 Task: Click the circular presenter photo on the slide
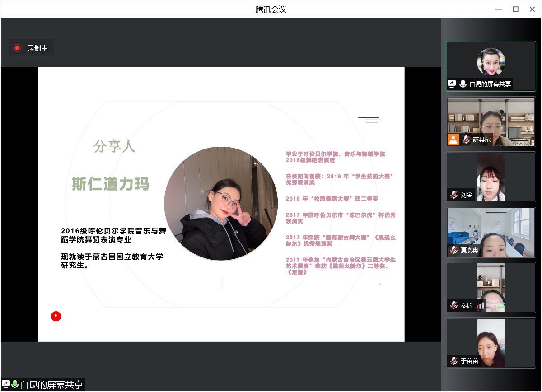[221, 204]
